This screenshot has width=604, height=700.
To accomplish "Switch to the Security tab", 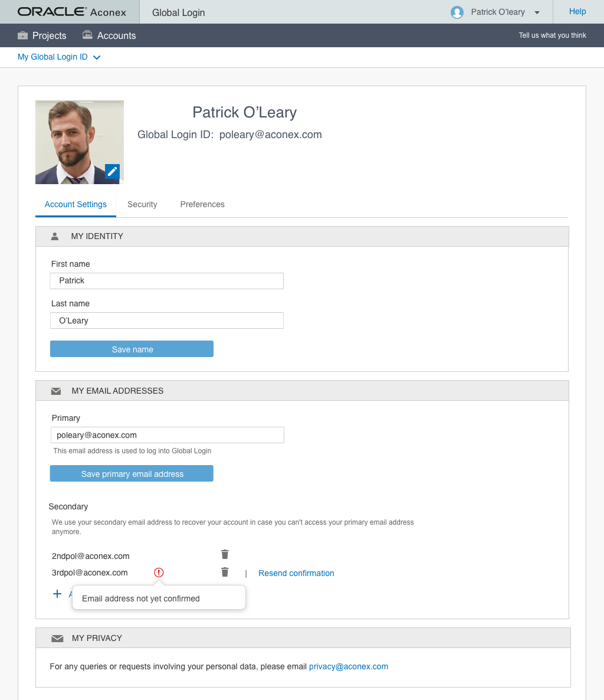I will [x=142, y=204].
